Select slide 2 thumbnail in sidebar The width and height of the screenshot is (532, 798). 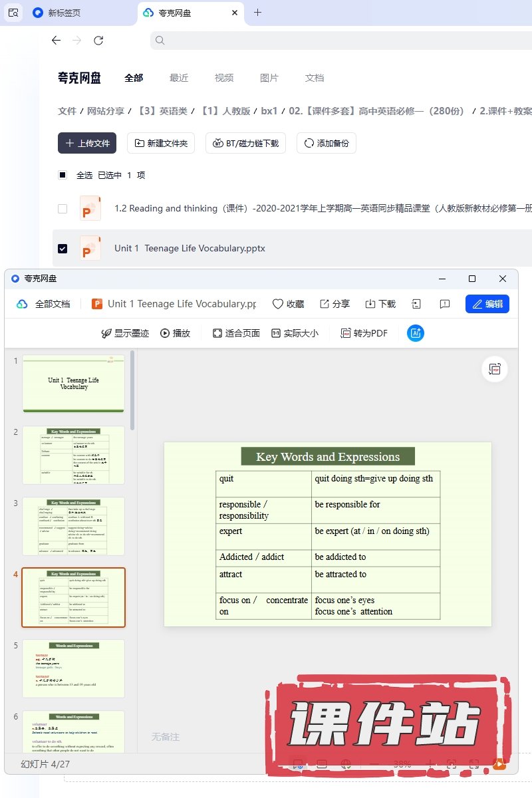[x=73, y=455]
